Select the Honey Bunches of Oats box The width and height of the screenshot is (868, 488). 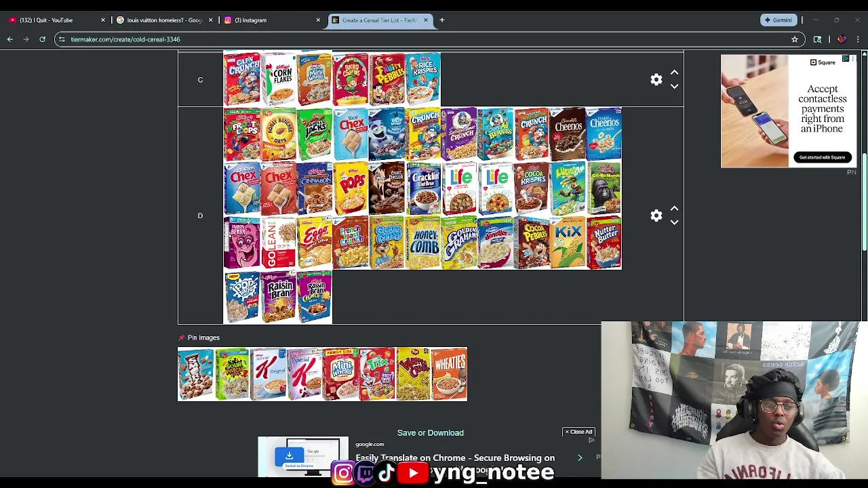[x=278, y=134]
